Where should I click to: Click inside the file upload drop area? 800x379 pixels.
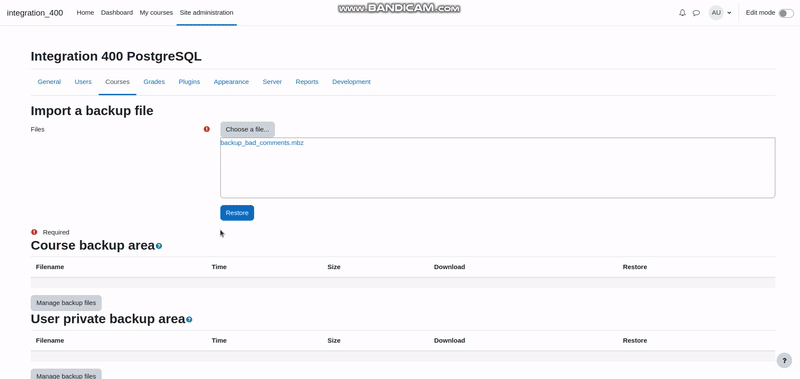497,168
